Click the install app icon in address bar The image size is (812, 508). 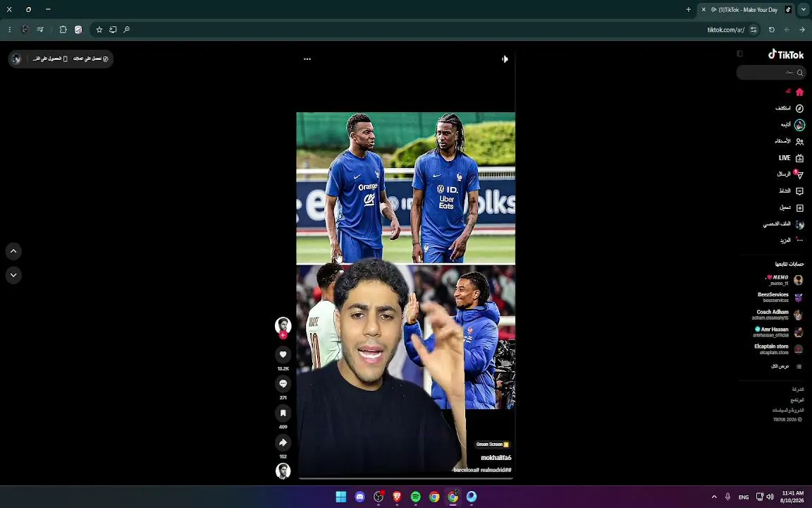click(113, 30)
